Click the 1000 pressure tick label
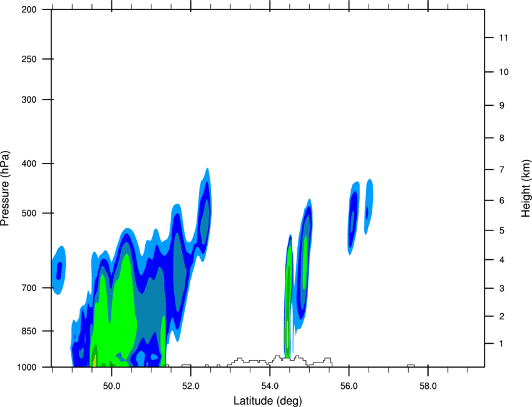532x407 pixels. [26, 368]
